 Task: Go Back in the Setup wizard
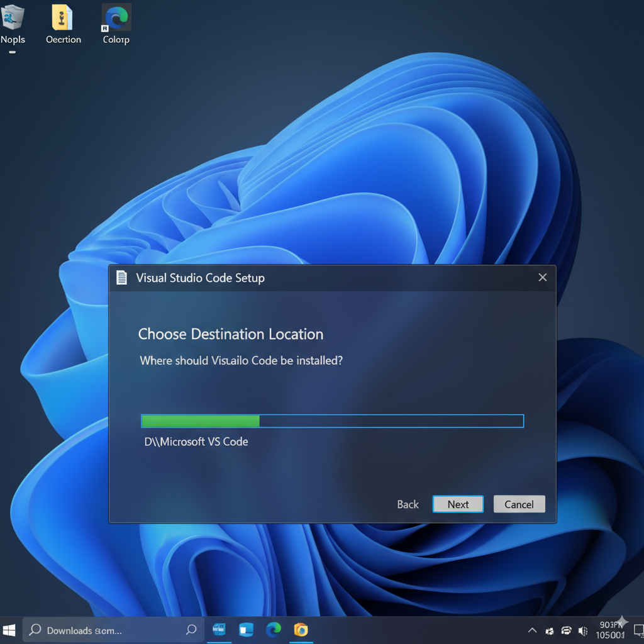pyautogui.click(x=408, y=504)
